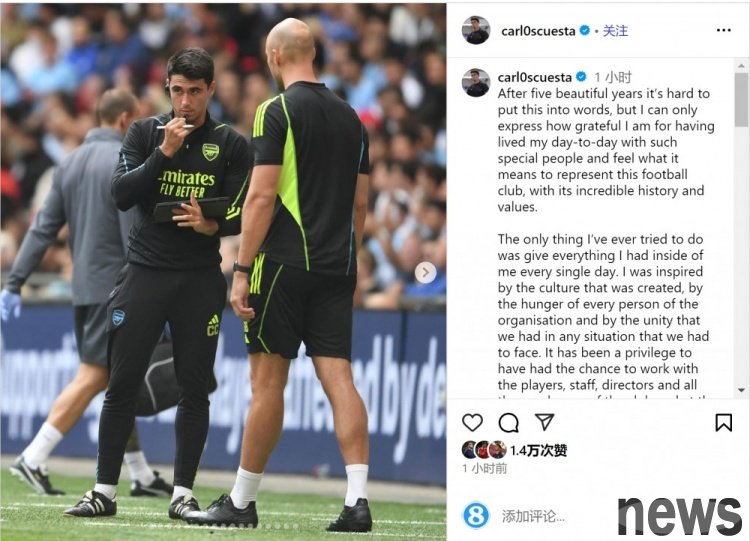750x541 pixels.
Task: Like the post with the heart icon
Action: click(473, 422)
